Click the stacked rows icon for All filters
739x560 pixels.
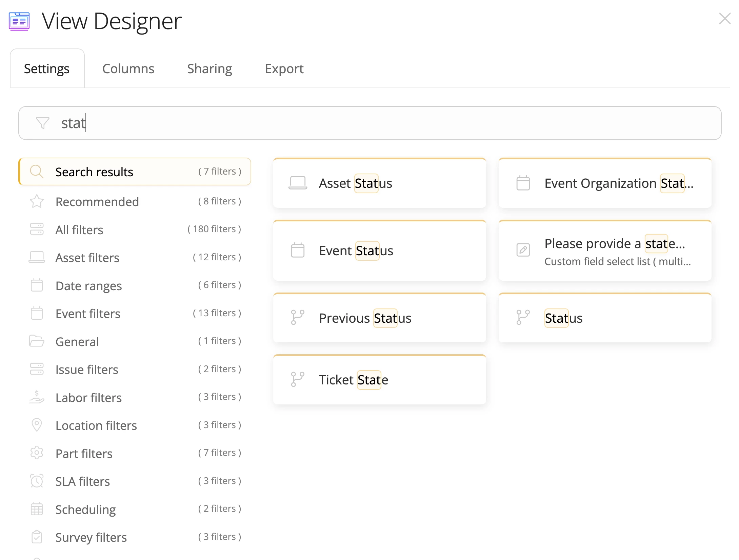(37, 229)
